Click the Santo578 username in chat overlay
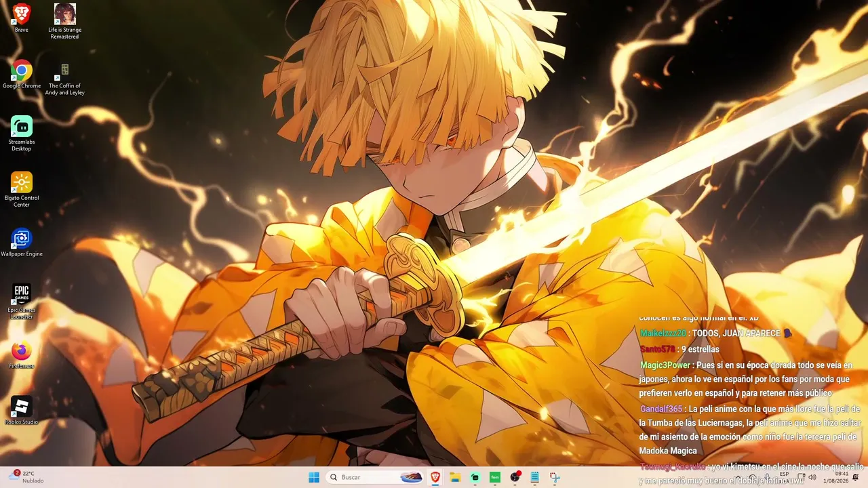The image size is (868, 488). click(x=658, y=349)
